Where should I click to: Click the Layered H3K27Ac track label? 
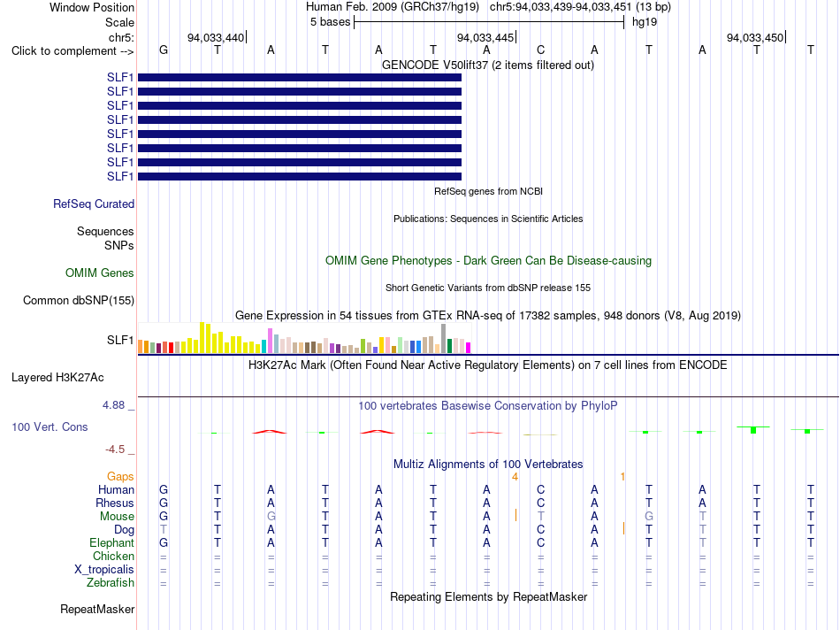tap(57, 378)
